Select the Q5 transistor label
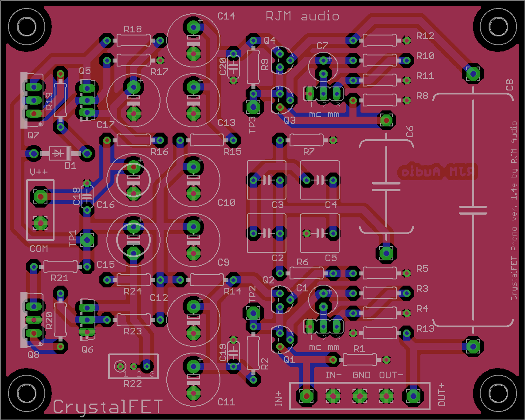This screenshot has height=420, width=525. 85,71
